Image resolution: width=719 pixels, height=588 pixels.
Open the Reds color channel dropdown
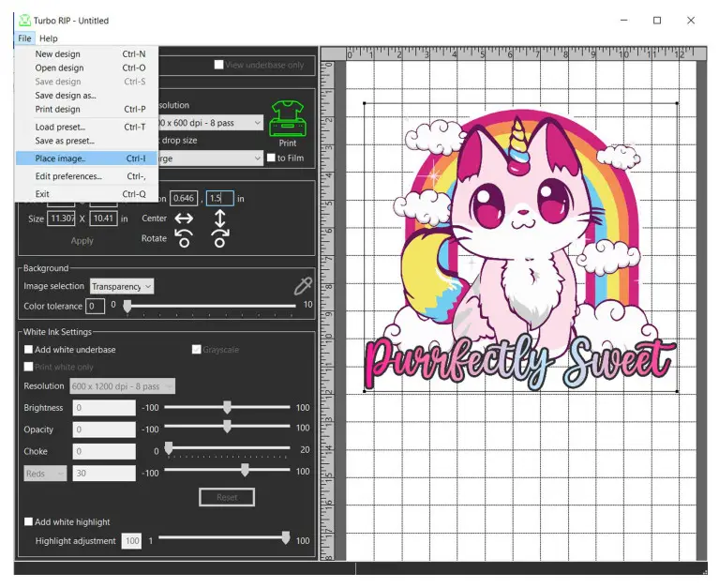pos(45,474)
